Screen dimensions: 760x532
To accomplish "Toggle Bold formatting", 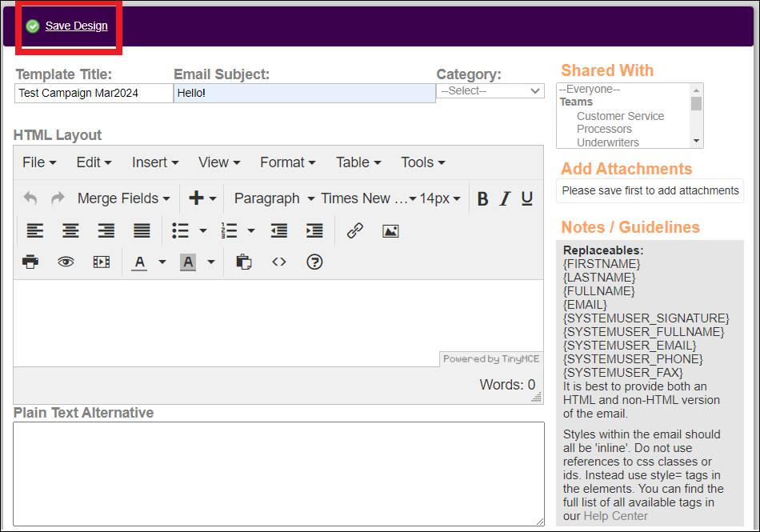I will (x=482, y=198).
